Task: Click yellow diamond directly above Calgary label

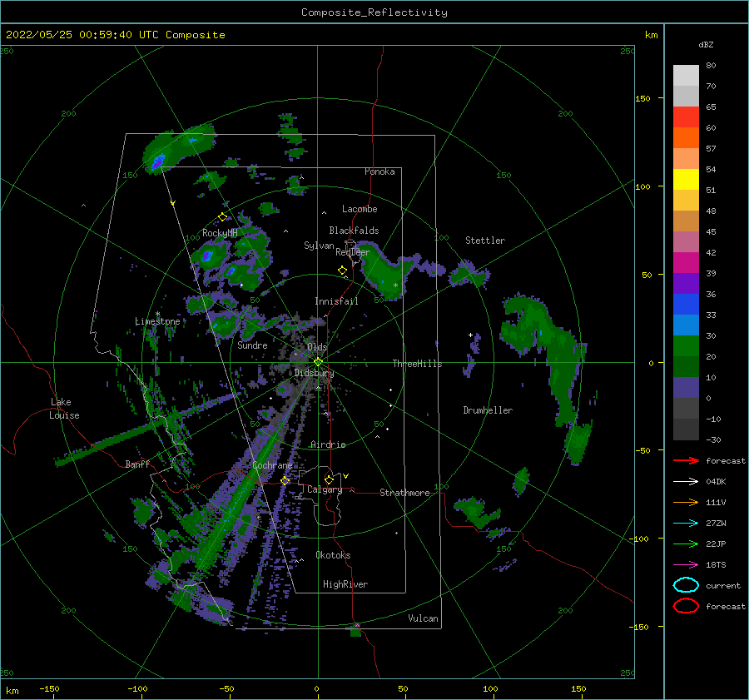Action: click(329, 479)
